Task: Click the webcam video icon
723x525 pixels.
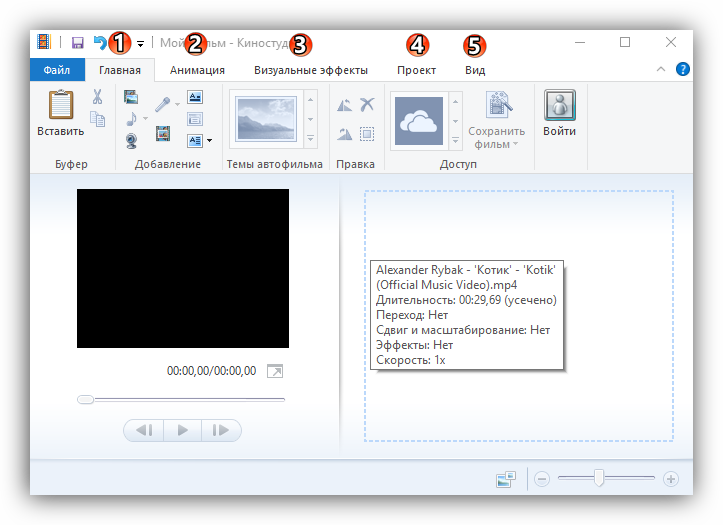Action: [131, 140]
